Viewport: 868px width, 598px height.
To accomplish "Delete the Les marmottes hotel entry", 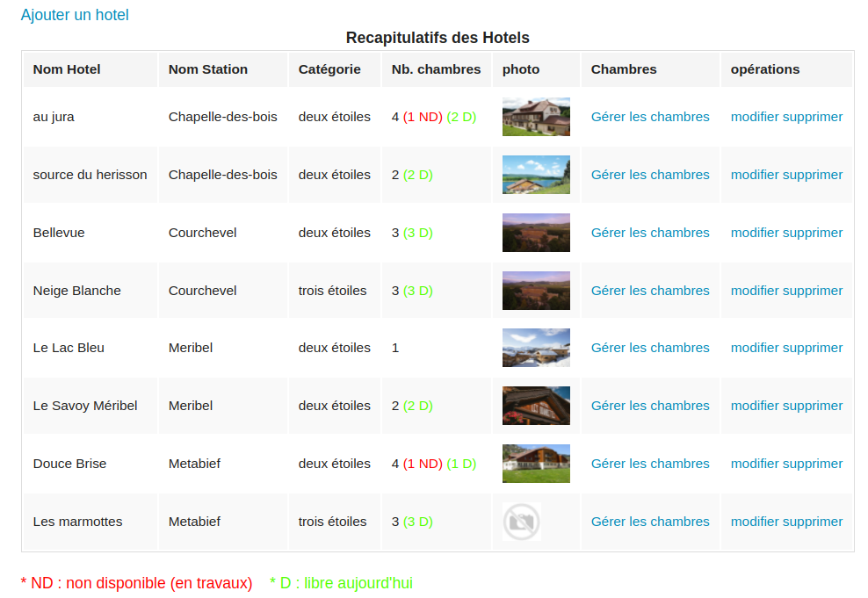I will pyautogui.click(x=813, y=522).
